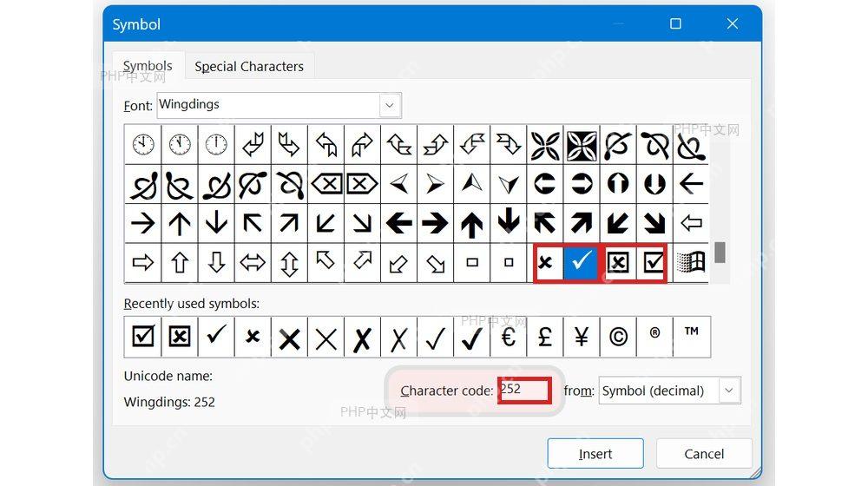The image size is (868, 486).
Task: Select the bold left arrow symbol
Action: pos(398,223)
